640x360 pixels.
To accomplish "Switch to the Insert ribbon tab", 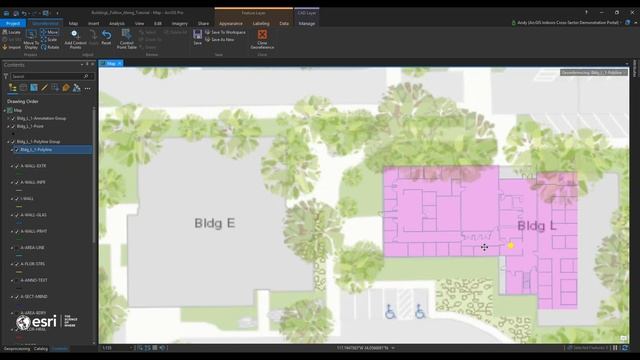I will click(93, 24).
